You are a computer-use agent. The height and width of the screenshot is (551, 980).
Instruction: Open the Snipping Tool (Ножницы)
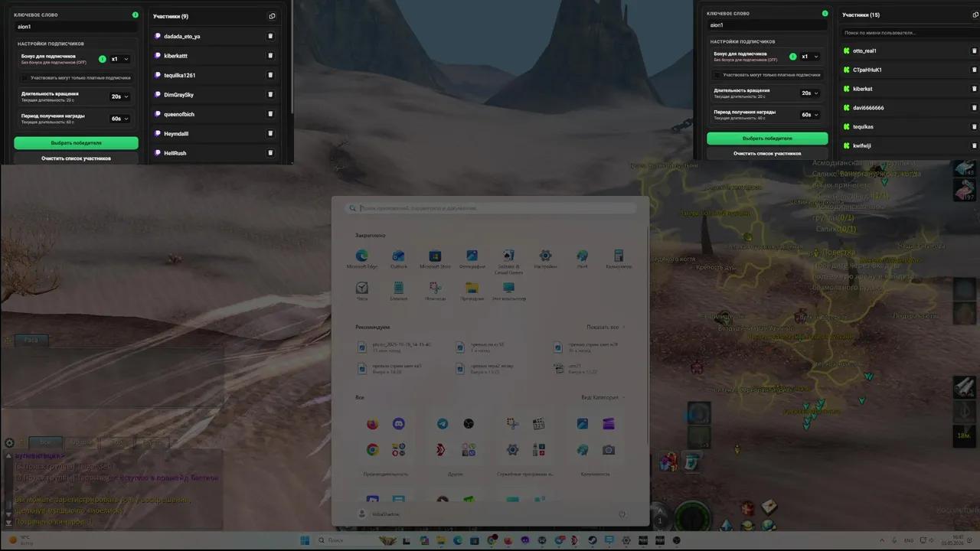[x=435, y=291]
